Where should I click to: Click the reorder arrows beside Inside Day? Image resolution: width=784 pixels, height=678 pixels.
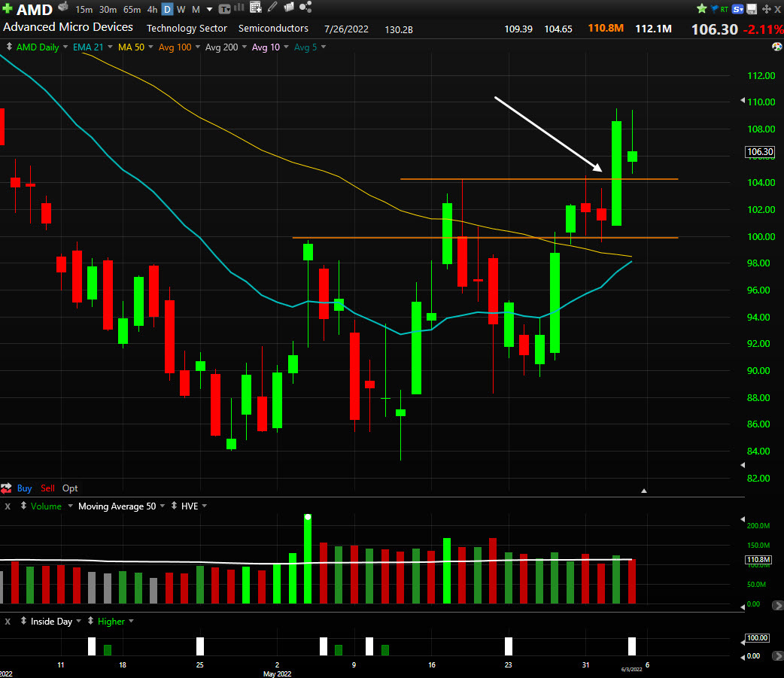coord(23,621)
